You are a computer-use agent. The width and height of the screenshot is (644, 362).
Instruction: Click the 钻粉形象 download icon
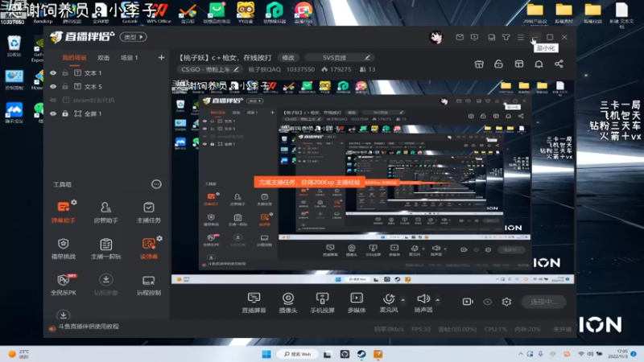(105, 280)
